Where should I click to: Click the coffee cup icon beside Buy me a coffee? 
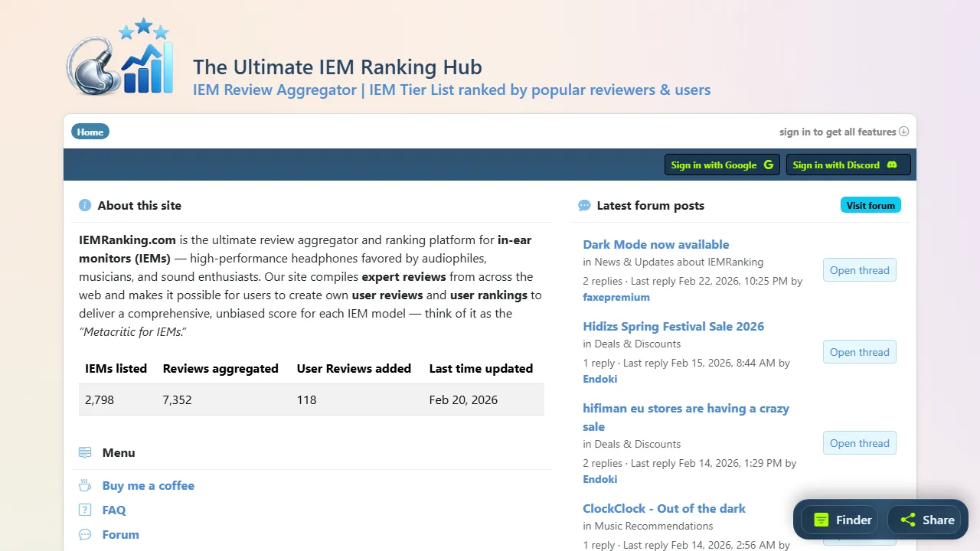tap(84, 485)
